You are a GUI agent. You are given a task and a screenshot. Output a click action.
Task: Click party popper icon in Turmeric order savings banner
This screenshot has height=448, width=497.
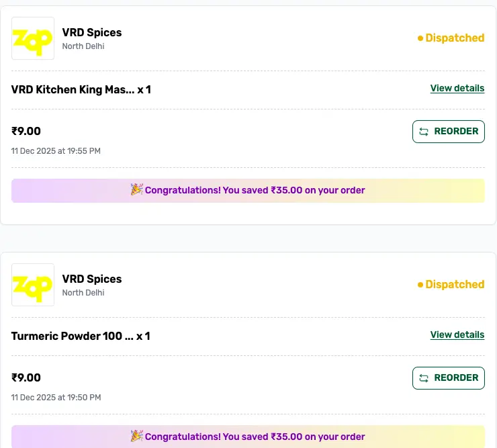[x=136, y=437]
